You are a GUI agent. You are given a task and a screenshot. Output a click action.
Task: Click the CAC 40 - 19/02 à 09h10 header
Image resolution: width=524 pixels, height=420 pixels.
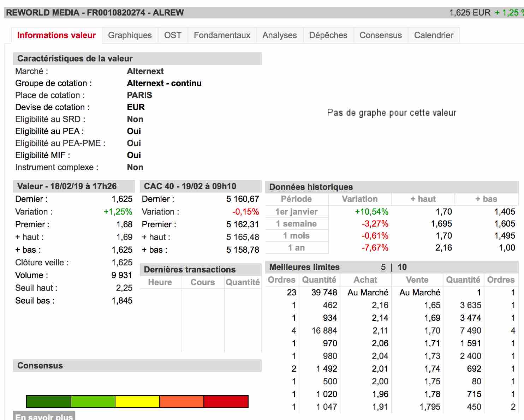coord(201,186)
